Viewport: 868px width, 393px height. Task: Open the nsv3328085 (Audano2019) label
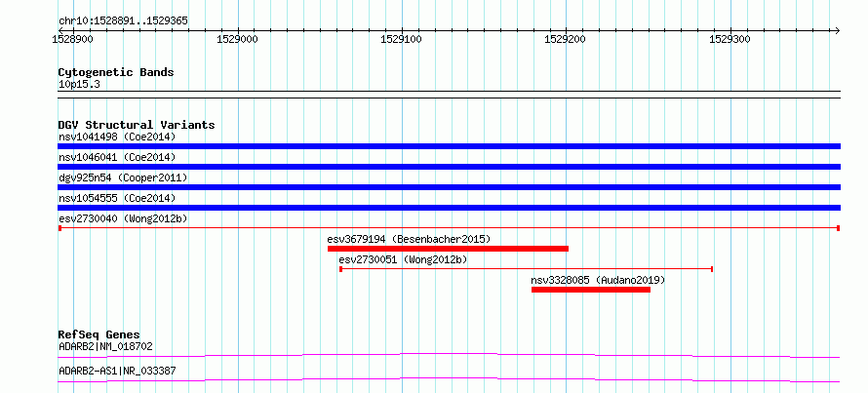click(598, 280)
